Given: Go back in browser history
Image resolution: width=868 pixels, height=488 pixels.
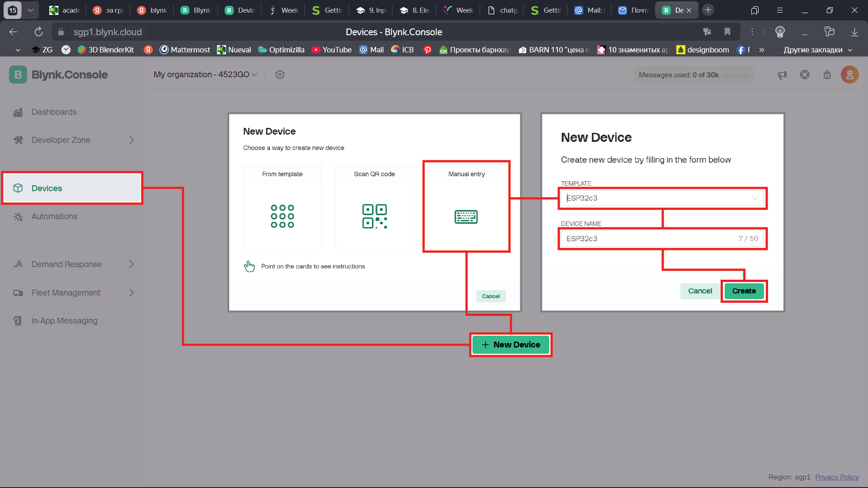Looking at the screenshot, I should pos(13,32).
